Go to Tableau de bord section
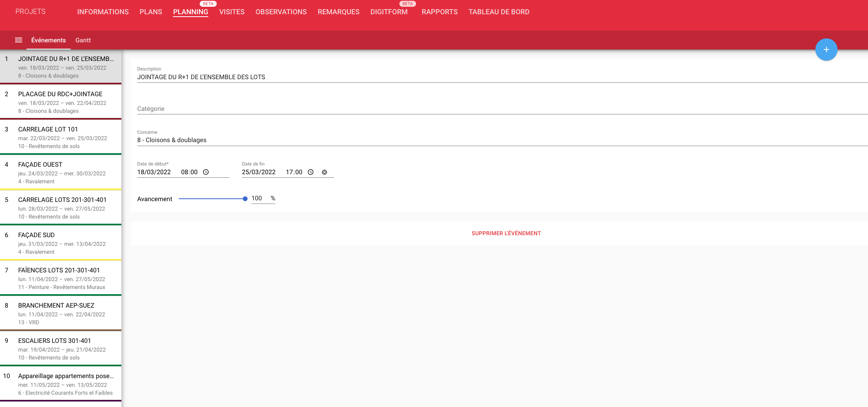Viewport: 868px width, 407px height. 499,12
